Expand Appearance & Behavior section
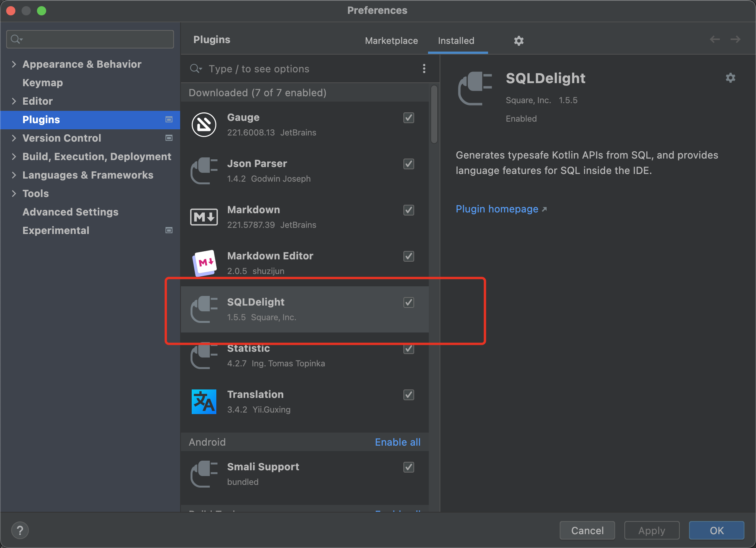756x548 pixels. coord(14,64)
